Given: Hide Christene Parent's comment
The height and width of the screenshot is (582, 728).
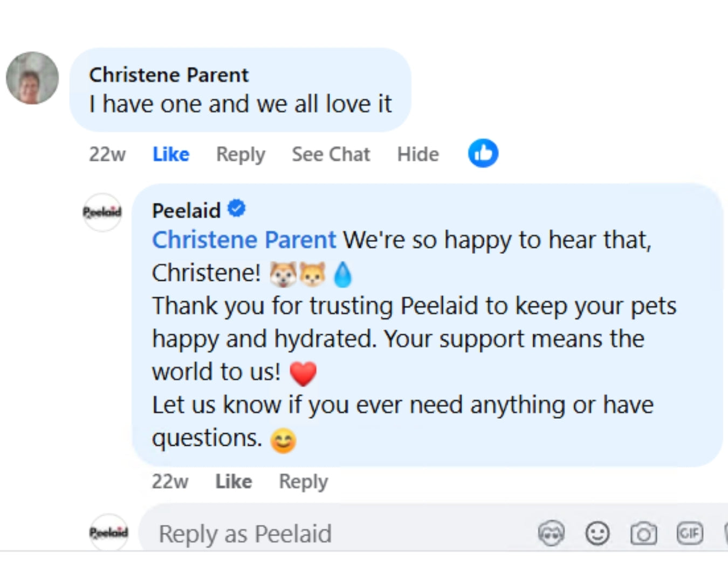Looking at the screenshot, I should click(x=418, y=154).
